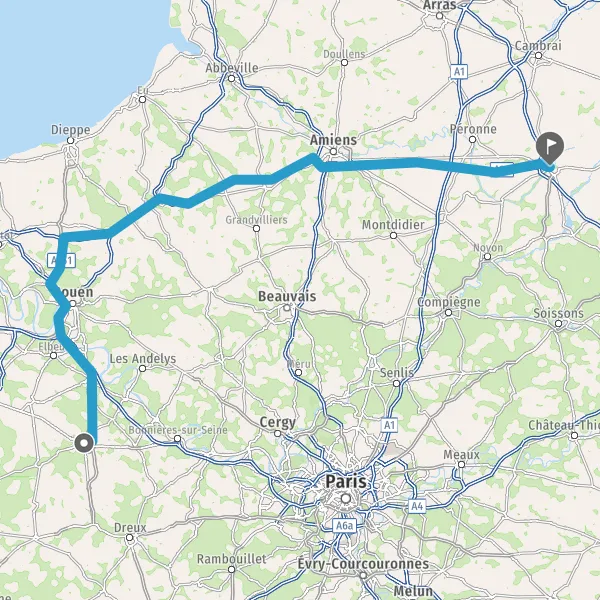This screenshot has height=600, width=600.
Task: Click the Meaux town label
Action: 461,455
